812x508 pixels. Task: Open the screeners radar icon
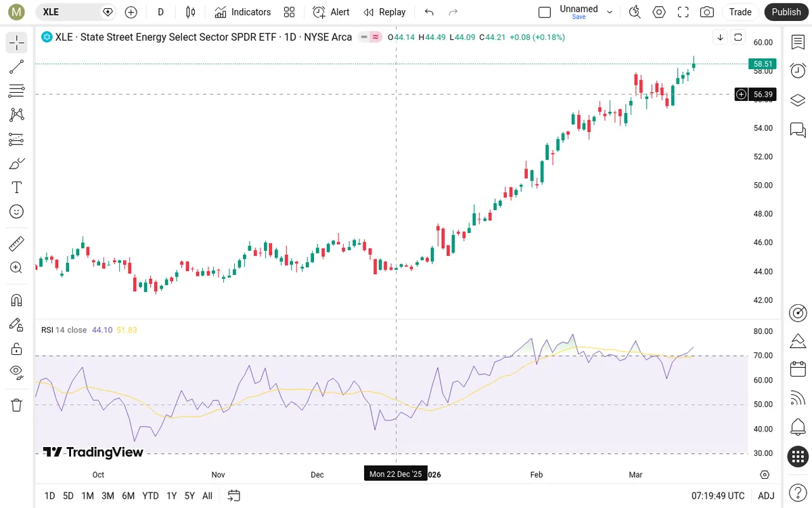(798, 313)
